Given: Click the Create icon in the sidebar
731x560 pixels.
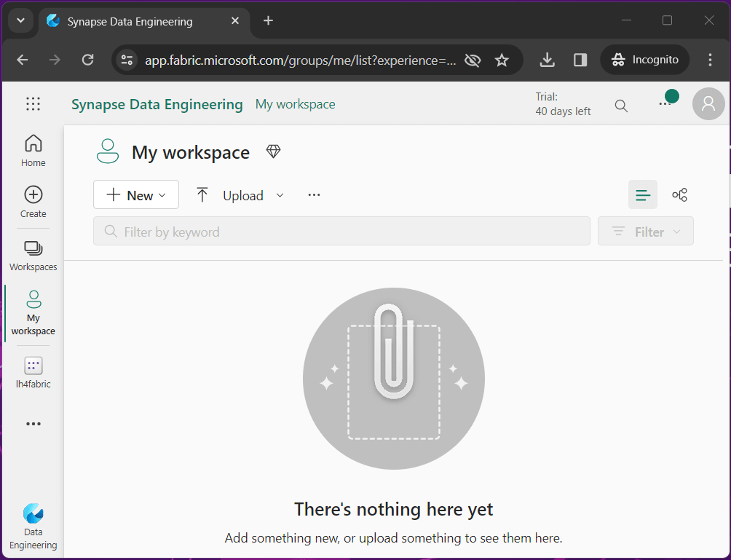Looking at the screenshot, I should click(33, 202).
